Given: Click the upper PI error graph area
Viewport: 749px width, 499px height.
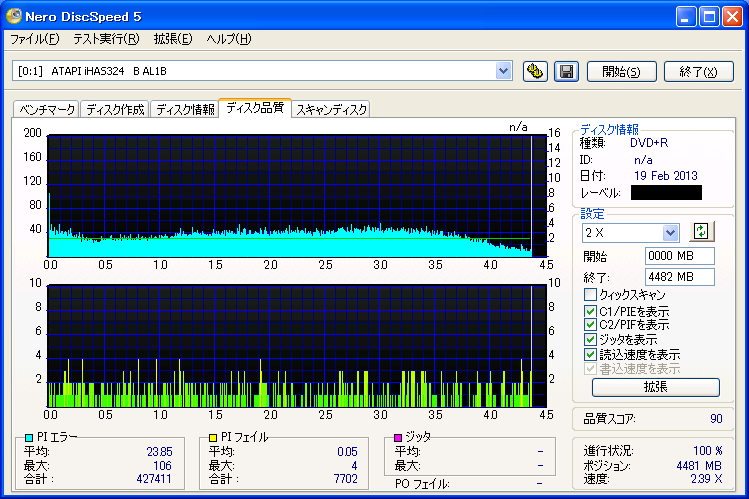Looking at the screenshot, I should coord(297,196).
